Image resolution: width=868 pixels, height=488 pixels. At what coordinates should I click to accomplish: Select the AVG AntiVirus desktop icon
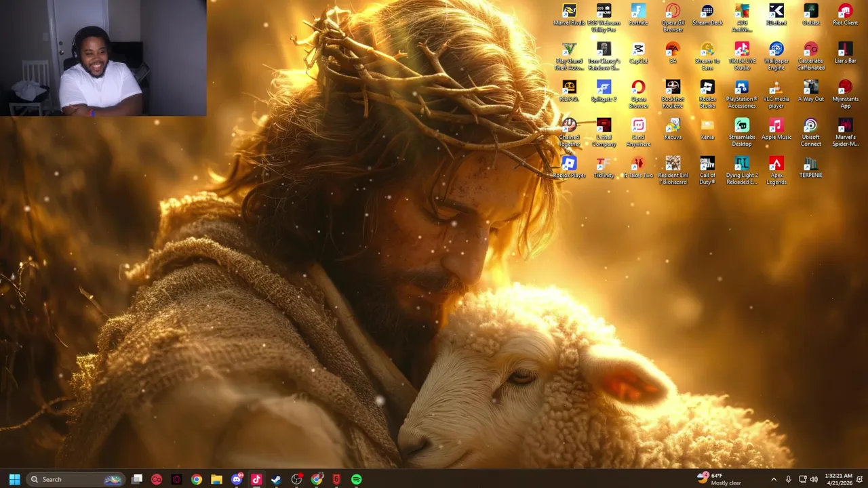point(742,18)
